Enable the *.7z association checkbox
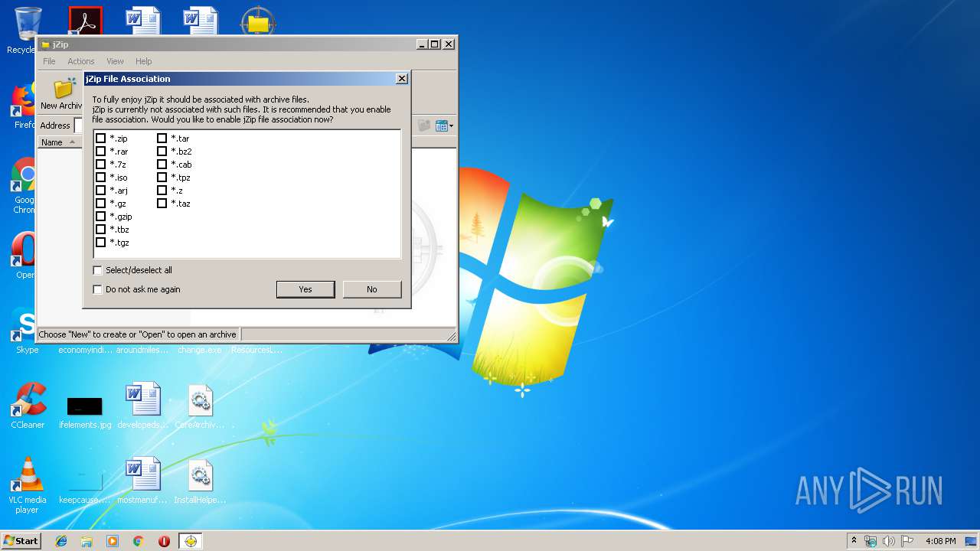This screenshot has width=980, height=551. 100,165
